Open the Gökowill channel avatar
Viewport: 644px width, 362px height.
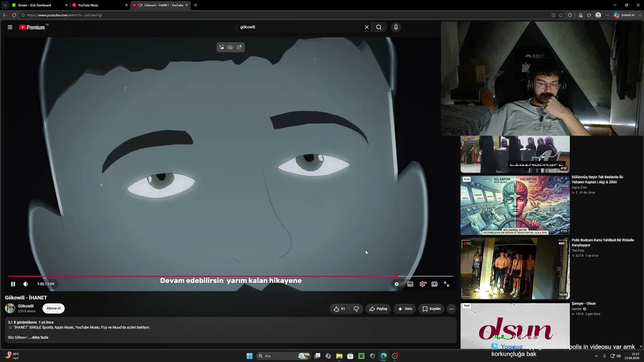10,308
